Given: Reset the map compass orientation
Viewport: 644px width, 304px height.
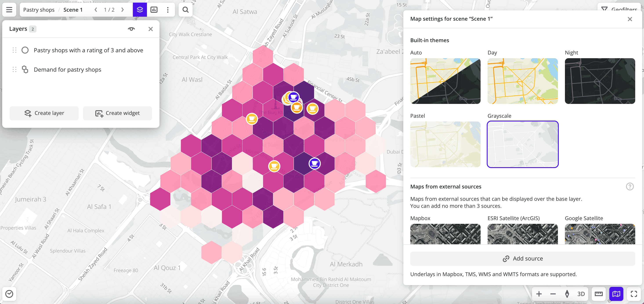Looking at the screenshot, I should click(x=567, y=294).
